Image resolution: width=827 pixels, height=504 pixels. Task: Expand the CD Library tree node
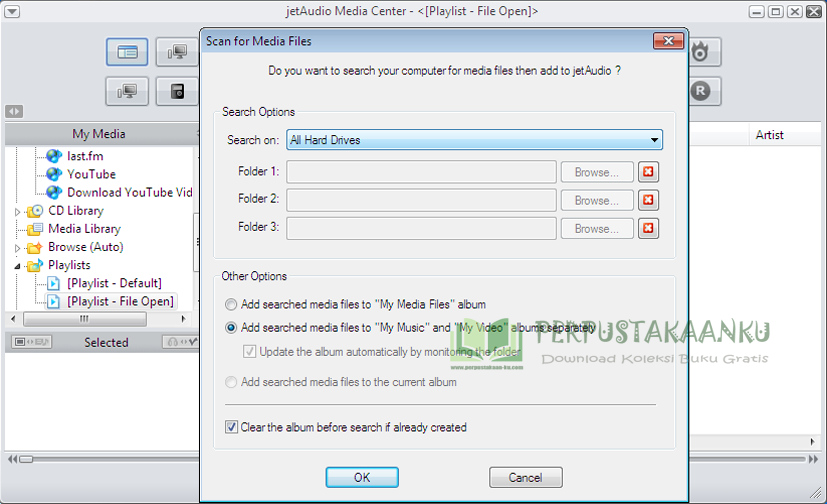point(17,211)
